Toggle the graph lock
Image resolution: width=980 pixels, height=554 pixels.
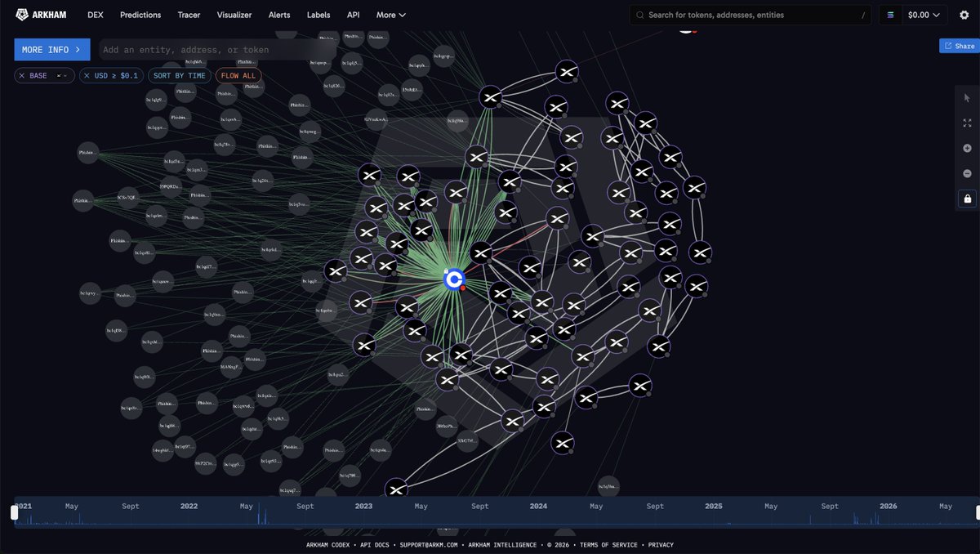click(x=968, y=199)
